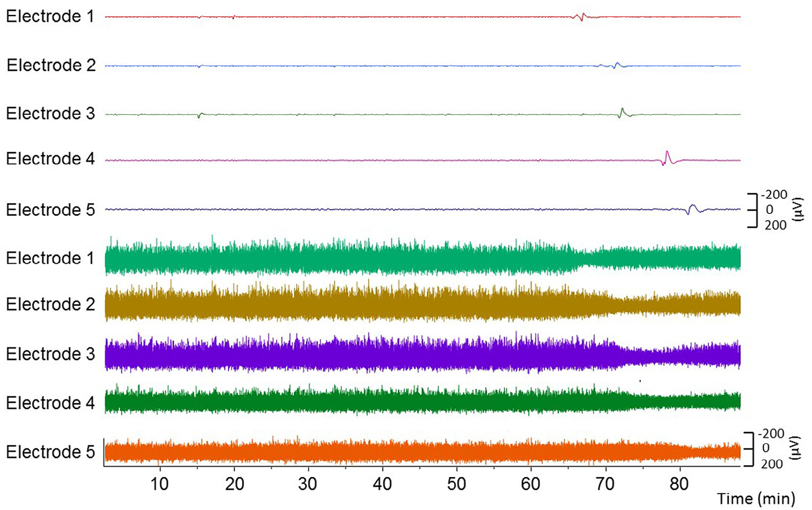
Task: Click the large deflection on the red trace
Action: 581,16
